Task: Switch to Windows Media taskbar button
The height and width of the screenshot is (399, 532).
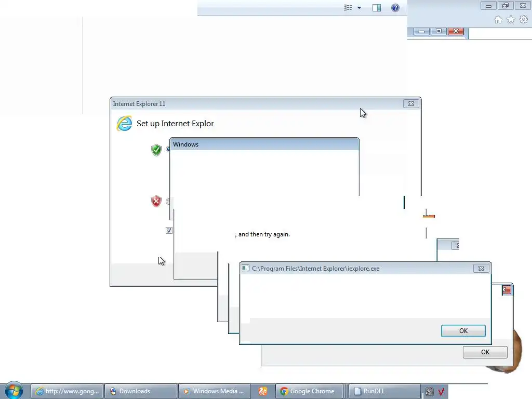Action: tap(215, 391)
